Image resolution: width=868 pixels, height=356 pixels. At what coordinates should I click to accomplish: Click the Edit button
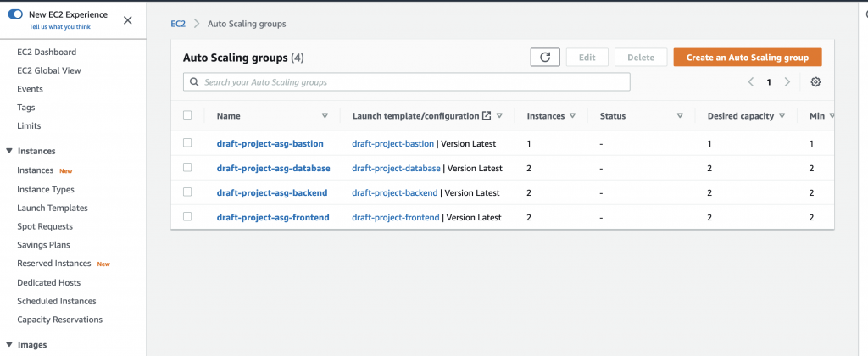587,57
